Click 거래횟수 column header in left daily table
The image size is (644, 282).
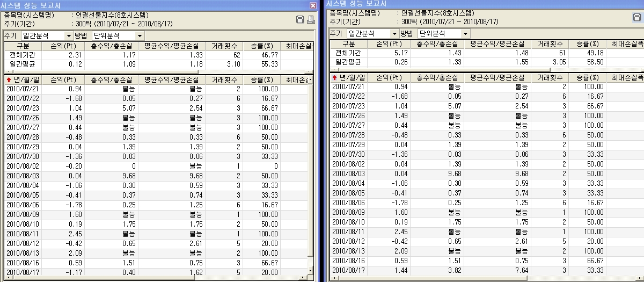coord(225,79)
